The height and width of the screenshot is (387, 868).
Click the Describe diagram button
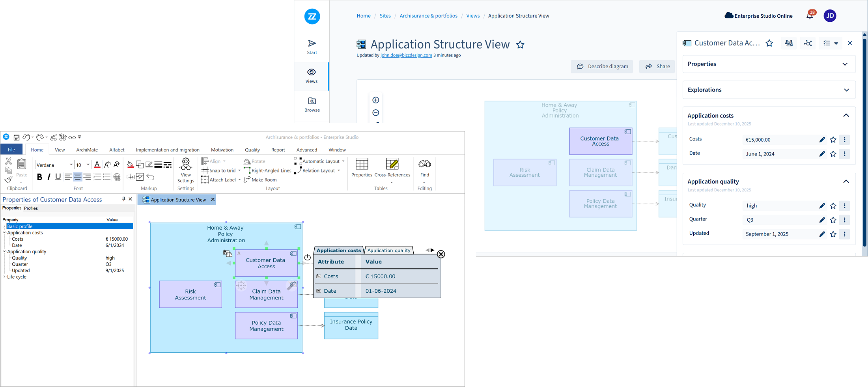[x=602, y=67]
